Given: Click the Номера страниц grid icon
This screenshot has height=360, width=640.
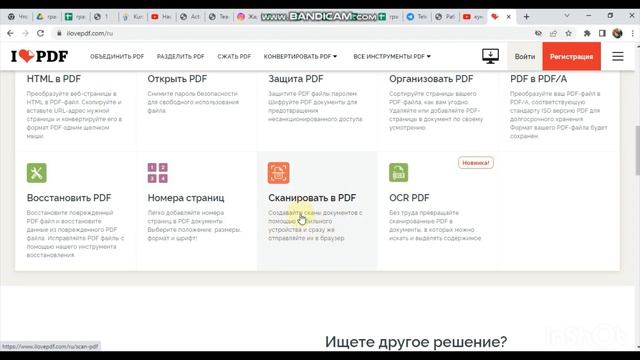Looking at the screenshot, I should [158, 173].
